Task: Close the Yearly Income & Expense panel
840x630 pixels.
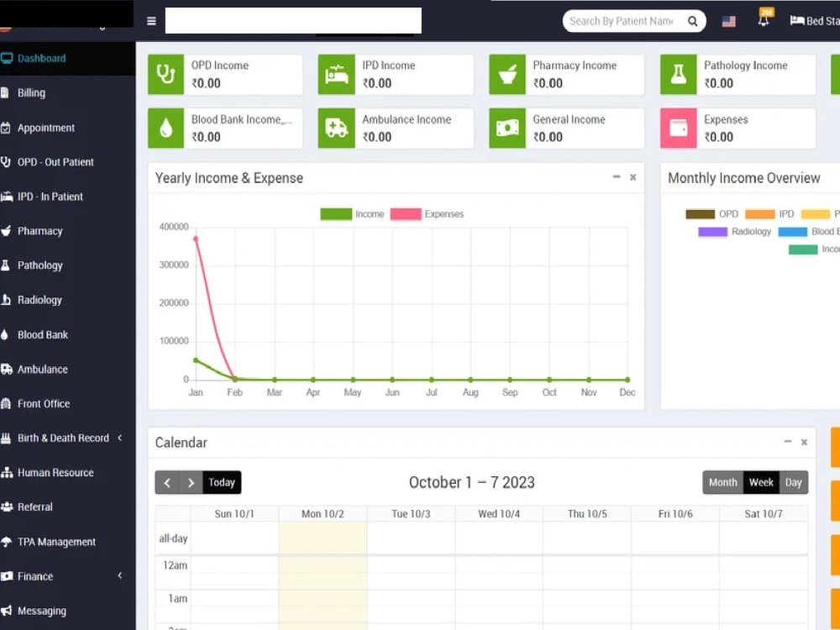Action: pos(633,177)
